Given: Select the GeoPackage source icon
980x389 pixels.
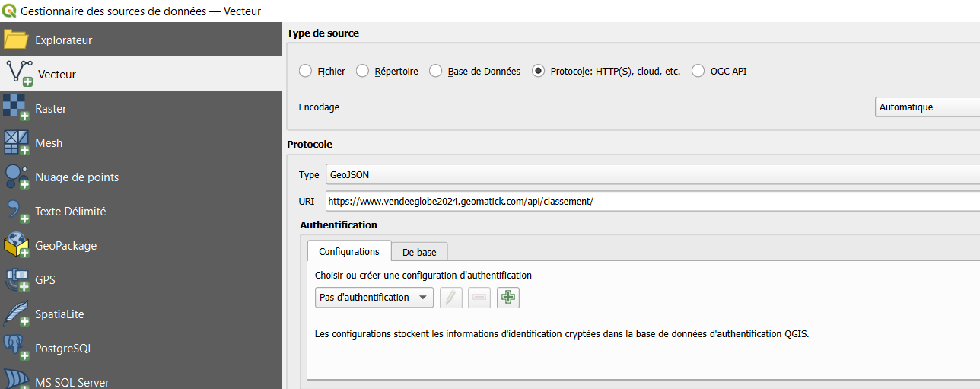Looking at the screenshot, I should point(16,245).
